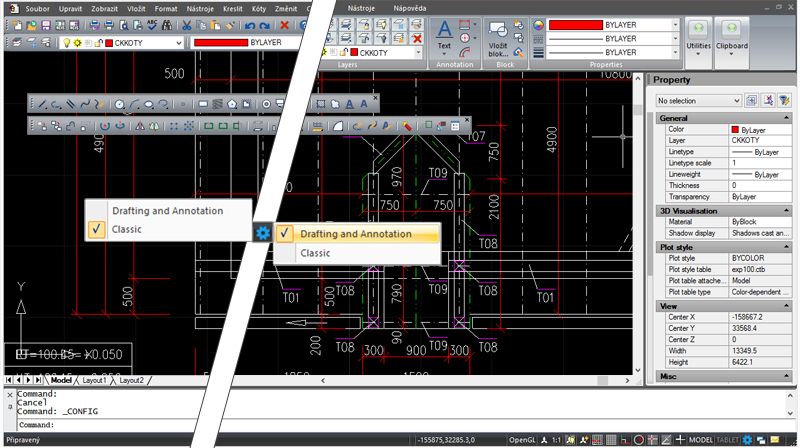
Task: Toggle the checked Classic workspace entry
Action: point(168,229)
